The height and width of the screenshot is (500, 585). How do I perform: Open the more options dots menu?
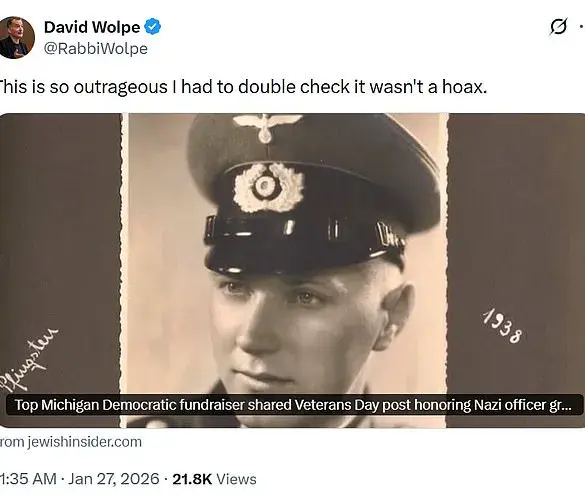click(582, 27)
